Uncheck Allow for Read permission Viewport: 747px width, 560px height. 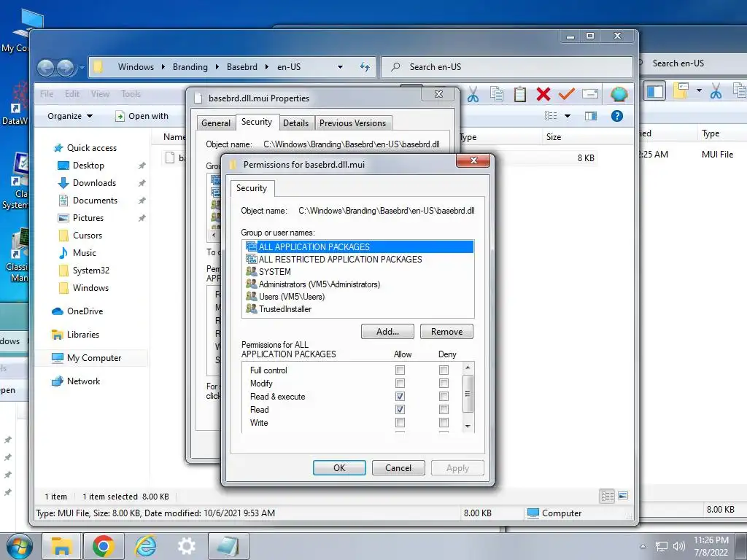[400, 410]
